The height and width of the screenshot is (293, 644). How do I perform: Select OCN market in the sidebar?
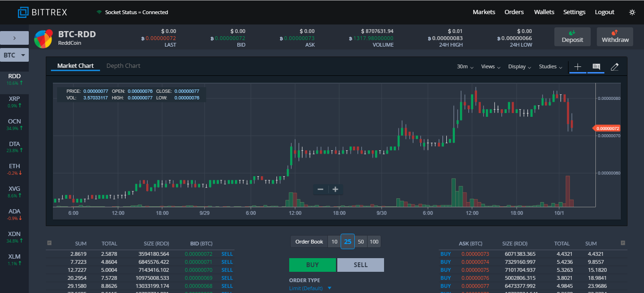(14, 124)
